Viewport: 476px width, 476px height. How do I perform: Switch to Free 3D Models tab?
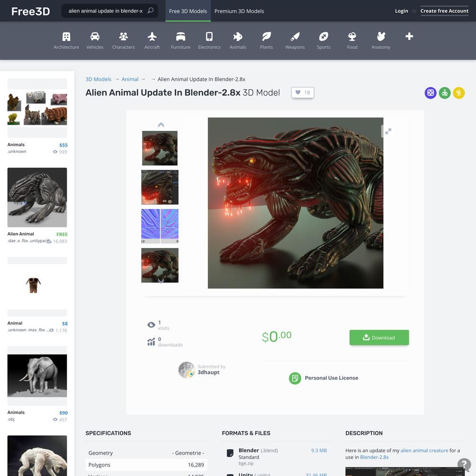(x=188, y=11)
